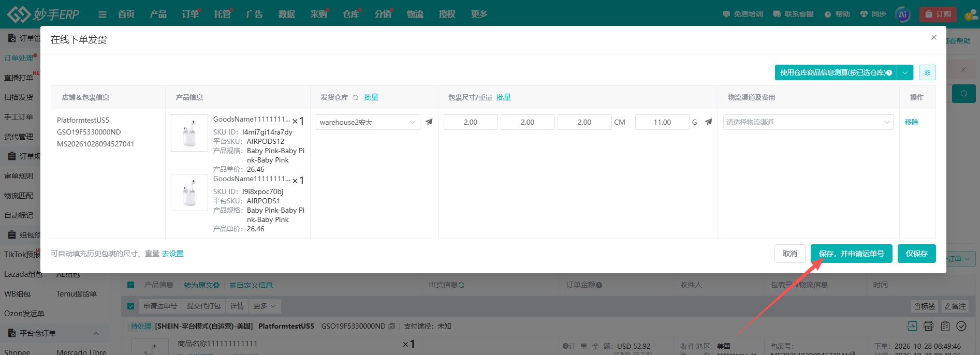Viewport: 980px width, 355px height.
Task: Open the 更多 dropdown in order row
Action: [265, 306]
